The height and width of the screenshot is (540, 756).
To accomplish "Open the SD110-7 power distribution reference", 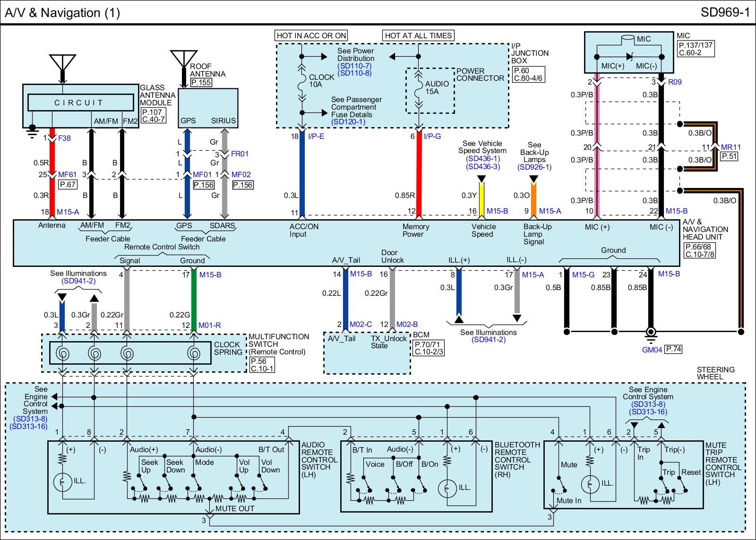I will click(x=354, y=66).
